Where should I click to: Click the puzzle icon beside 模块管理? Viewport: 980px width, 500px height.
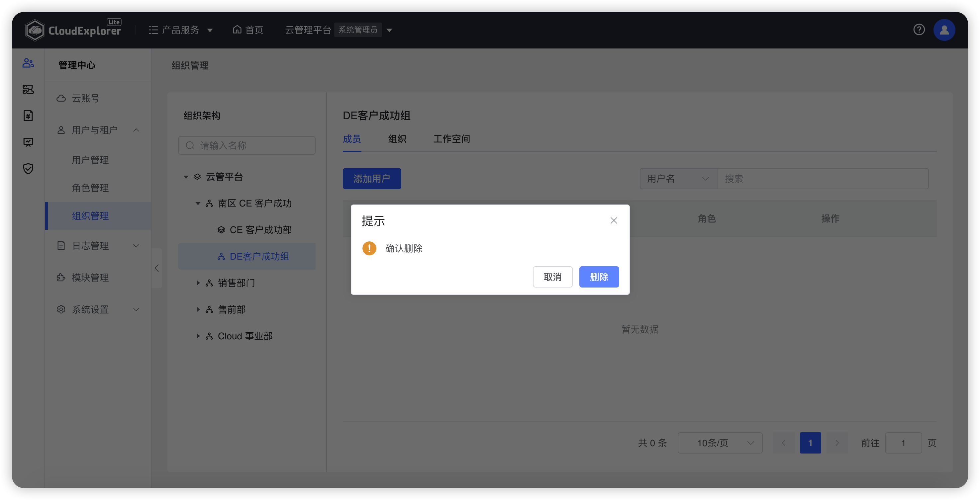61,277
